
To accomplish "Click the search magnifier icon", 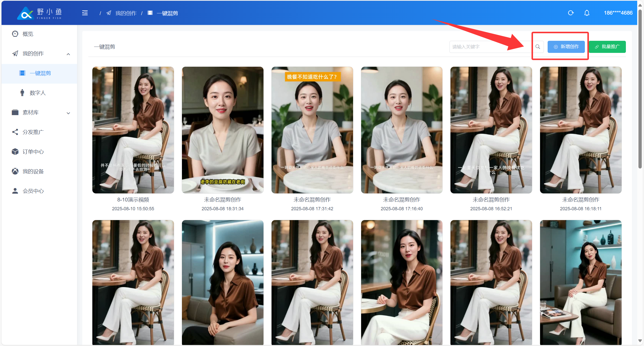I will (x=538, y=47).
